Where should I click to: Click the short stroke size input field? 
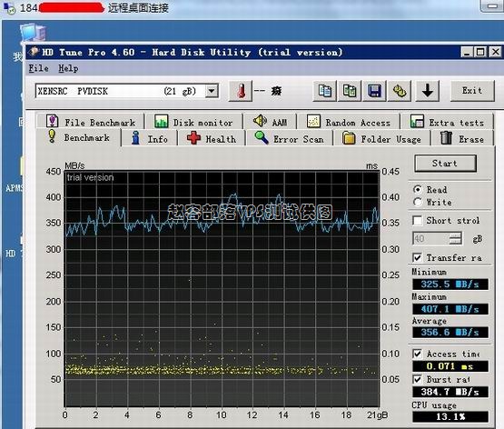(x=431, y=239)
